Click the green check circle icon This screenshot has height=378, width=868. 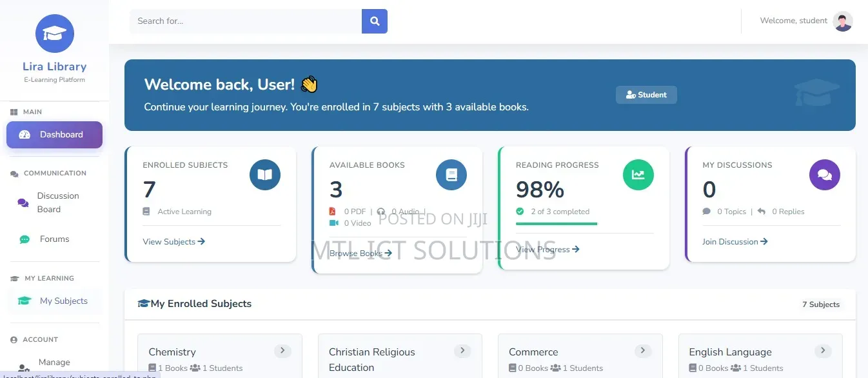pos(520,212)
